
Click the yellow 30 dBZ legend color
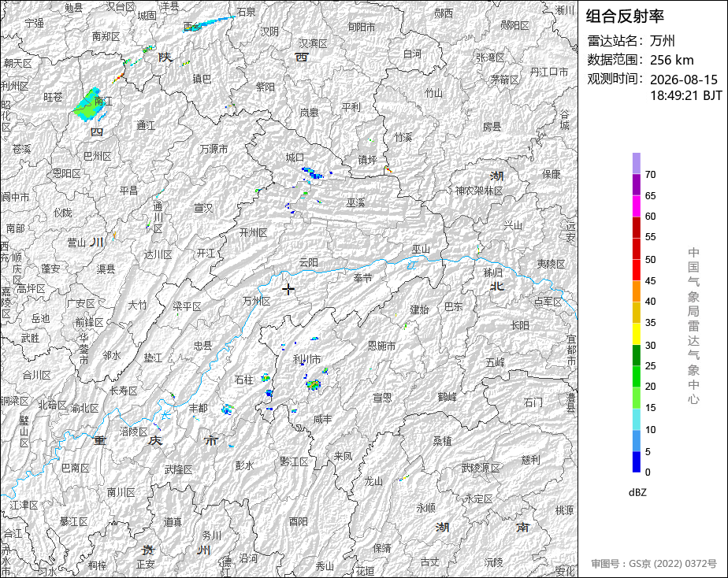[636, 334]
